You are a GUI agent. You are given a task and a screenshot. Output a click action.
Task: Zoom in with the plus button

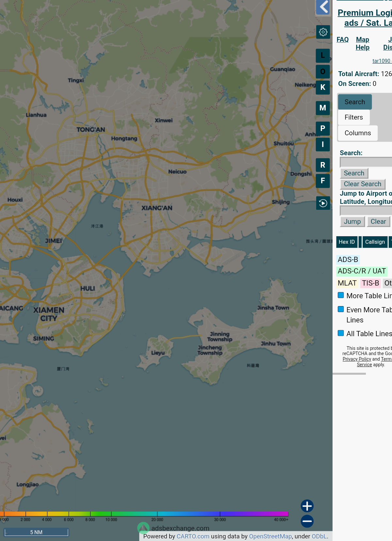tap(307, 506)
